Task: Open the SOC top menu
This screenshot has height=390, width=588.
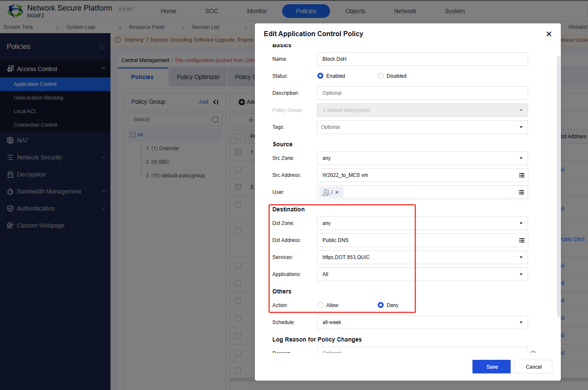Action: pos(212,11)
